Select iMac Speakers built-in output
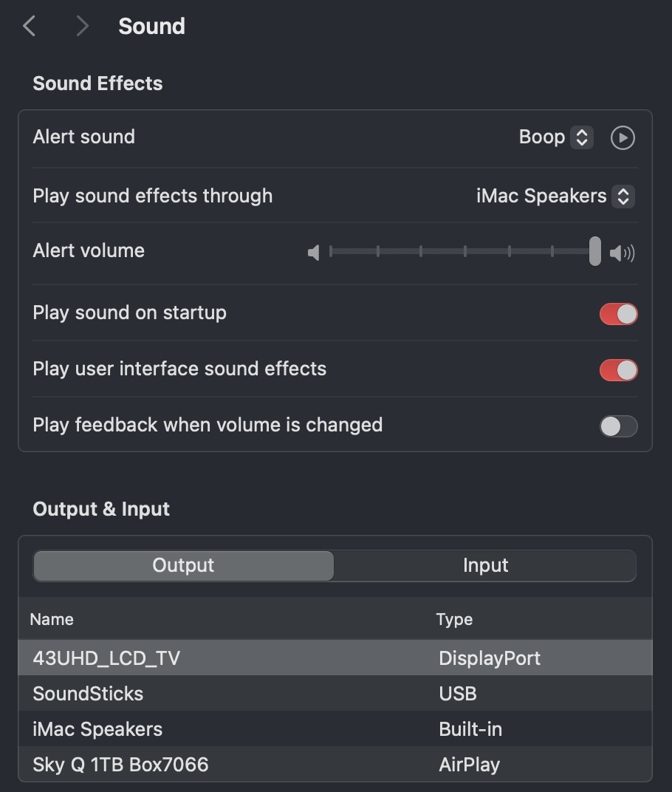This screenshot has height=792, width=672. [x=97, y=729]
